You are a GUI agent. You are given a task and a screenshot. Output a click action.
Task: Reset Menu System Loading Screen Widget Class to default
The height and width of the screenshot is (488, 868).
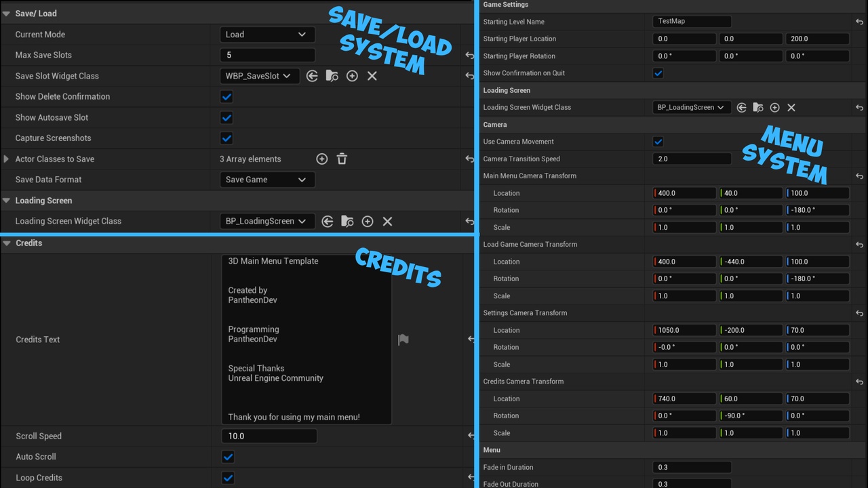[859, 107]
